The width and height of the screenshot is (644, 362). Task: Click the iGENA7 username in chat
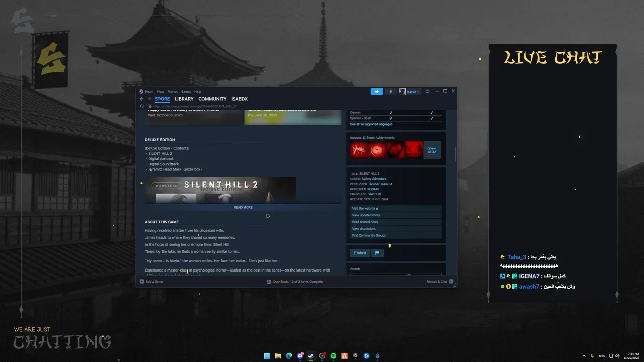click(529, 276)
